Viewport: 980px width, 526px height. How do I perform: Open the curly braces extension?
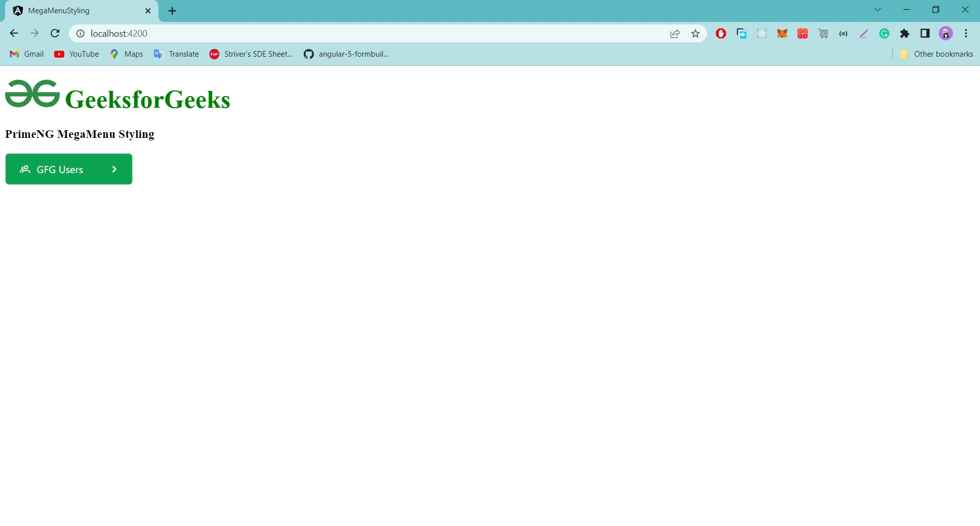pyautogui.click(x=843, y=34)
